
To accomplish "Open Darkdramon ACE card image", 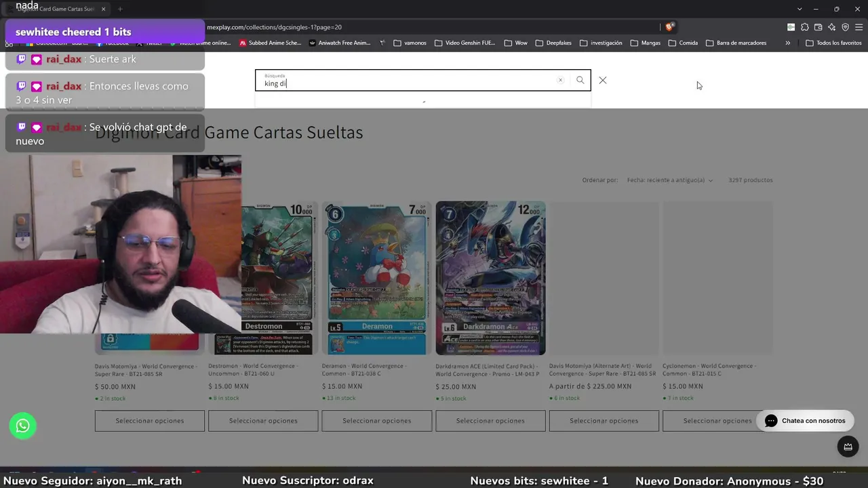I will [x=490, y=278].
